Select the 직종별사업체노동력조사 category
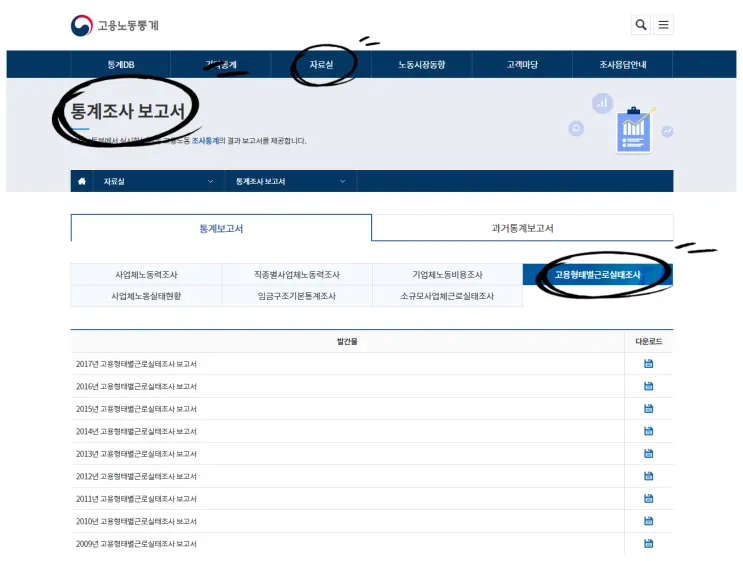The width and height of the screenshot is (743, 561). click(297, 274)
